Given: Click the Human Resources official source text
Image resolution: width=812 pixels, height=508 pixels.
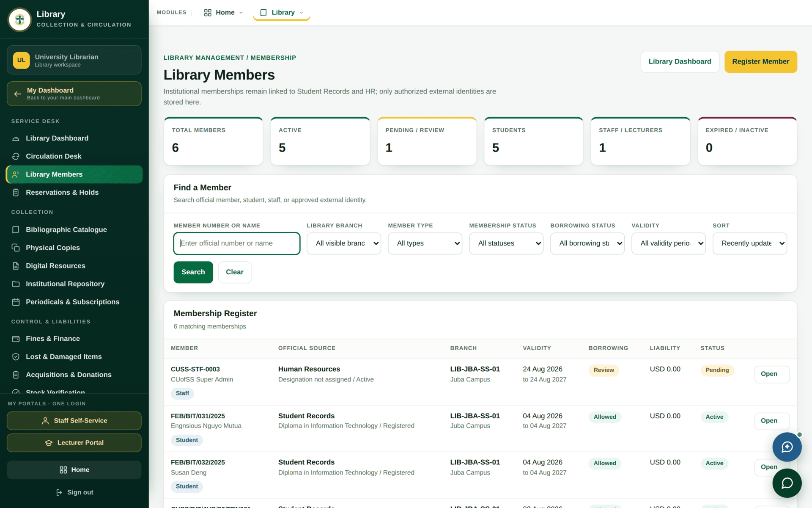Looking at the screenshot, I should point(309,369).
